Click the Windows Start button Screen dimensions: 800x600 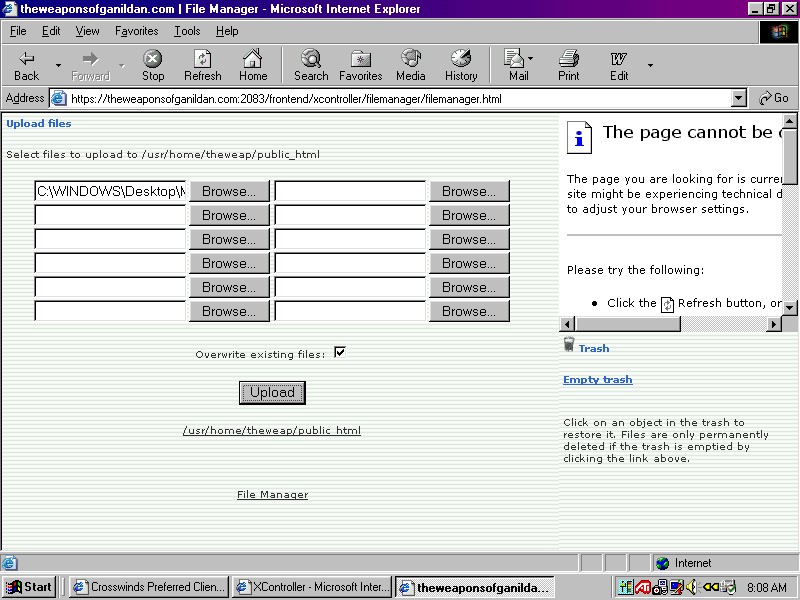click(x=29, y=587)
